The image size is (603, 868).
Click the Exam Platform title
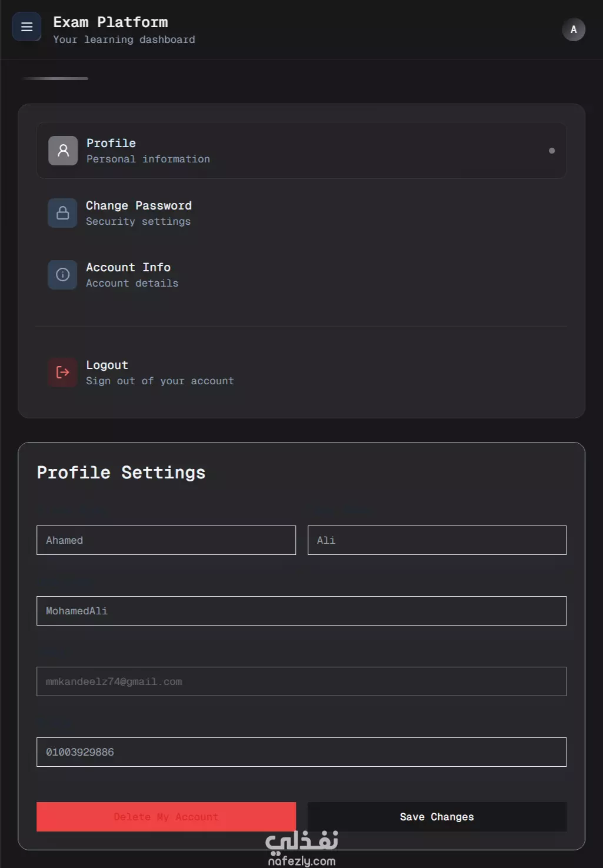click(111, 22)
